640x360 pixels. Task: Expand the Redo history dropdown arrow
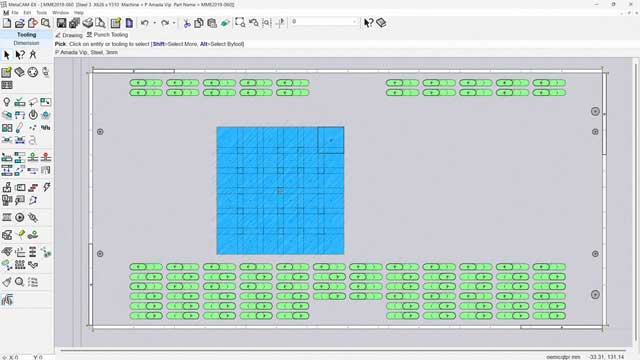pyautogui.click(x=174, y=23)
